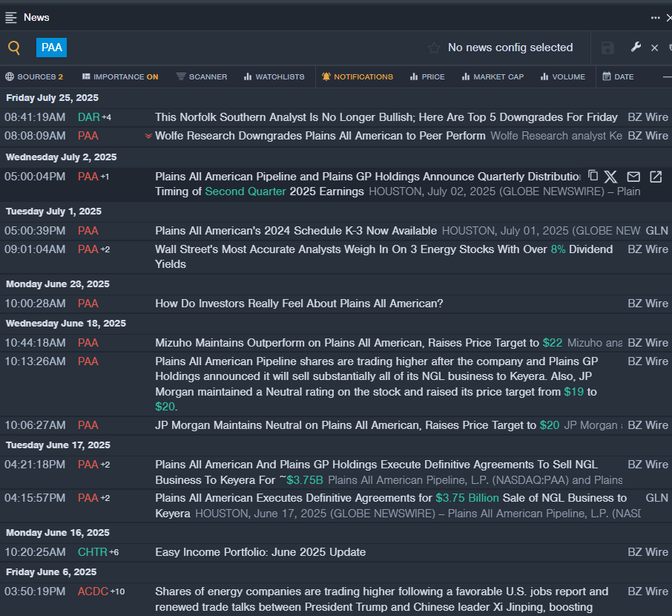Open the WATCHLISTS filter
This screenshot has width=672, height=616.
pyautogui.click(x=274, y=76)
